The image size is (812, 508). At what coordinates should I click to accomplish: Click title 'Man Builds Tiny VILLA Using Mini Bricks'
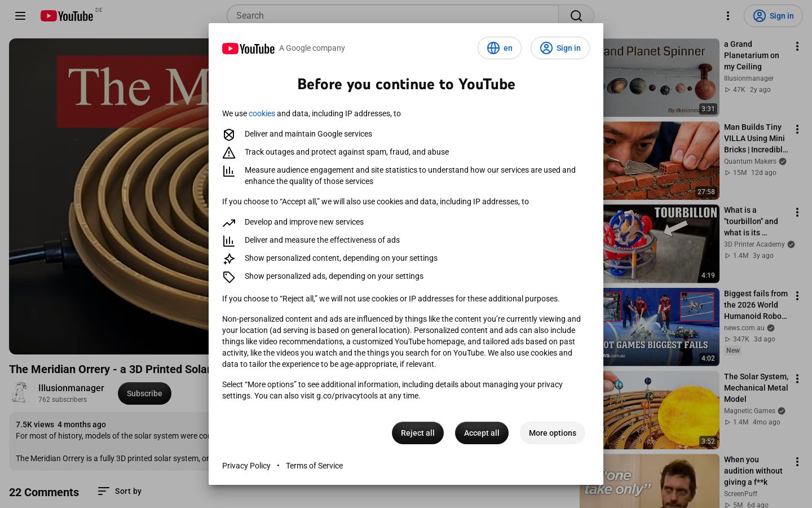pos(756,138)
